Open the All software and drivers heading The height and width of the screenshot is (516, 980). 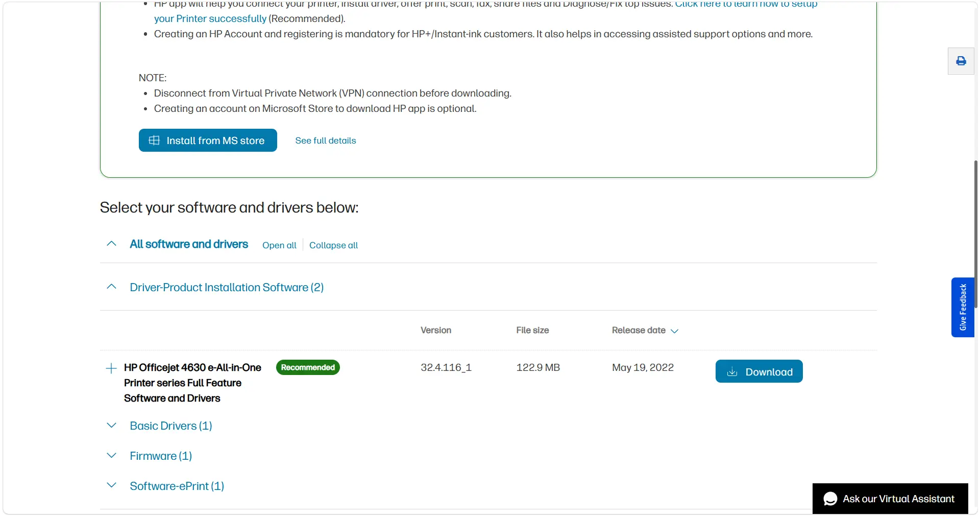pyautogui.click(x=189, y=244)
